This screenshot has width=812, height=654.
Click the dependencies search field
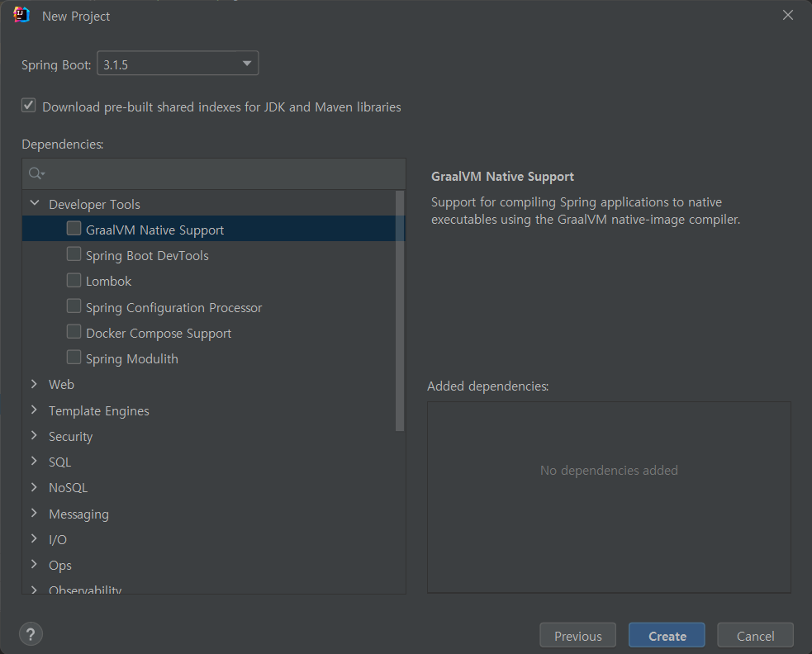click(x=214, y=174)
